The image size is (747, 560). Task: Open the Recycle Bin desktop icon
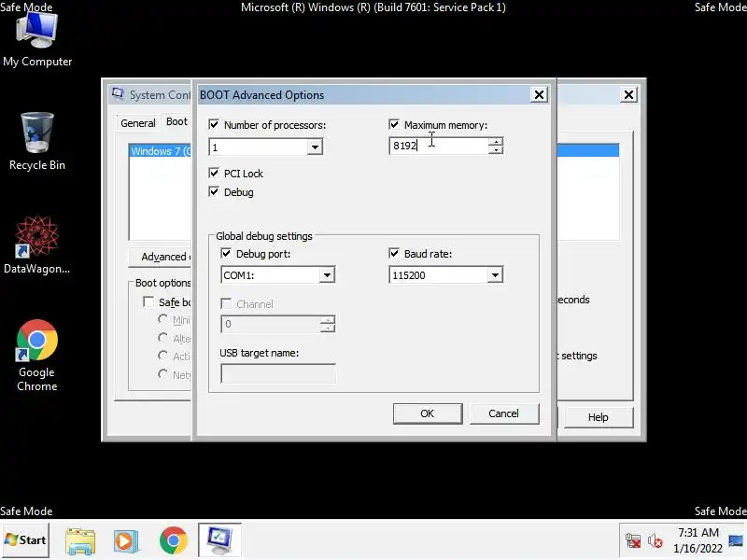pyautogui.click(x=37, y=142)
